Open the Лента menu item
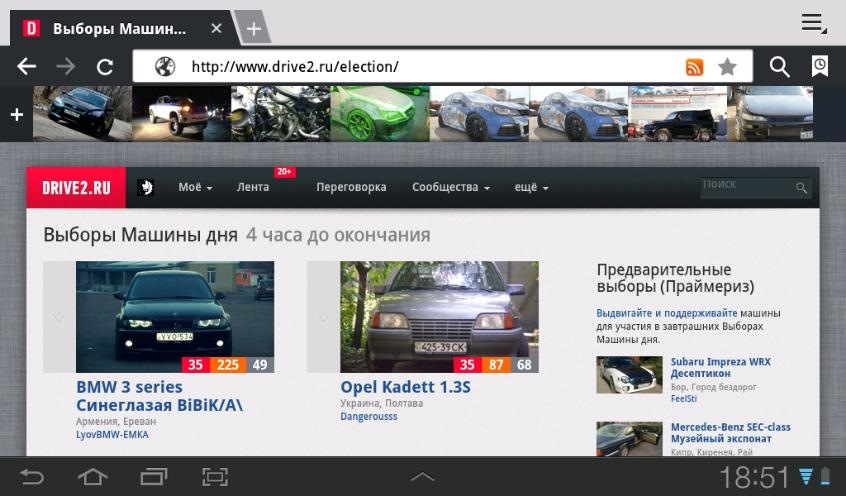 253,187
